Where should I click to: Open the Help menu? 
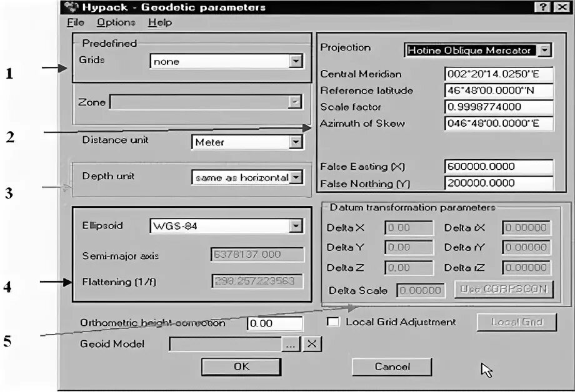[160, 22]
